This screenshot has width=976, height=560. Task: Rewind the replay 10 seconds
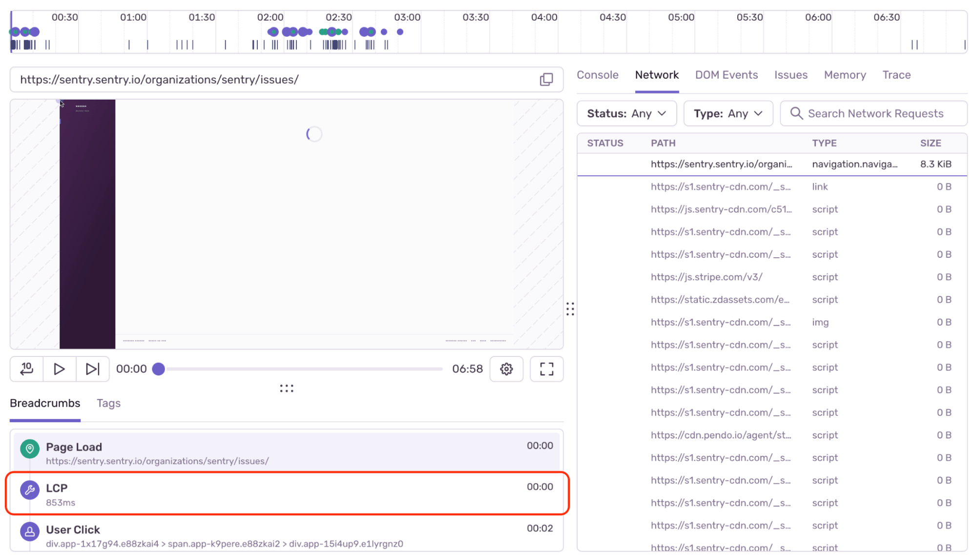pos(26,369)
